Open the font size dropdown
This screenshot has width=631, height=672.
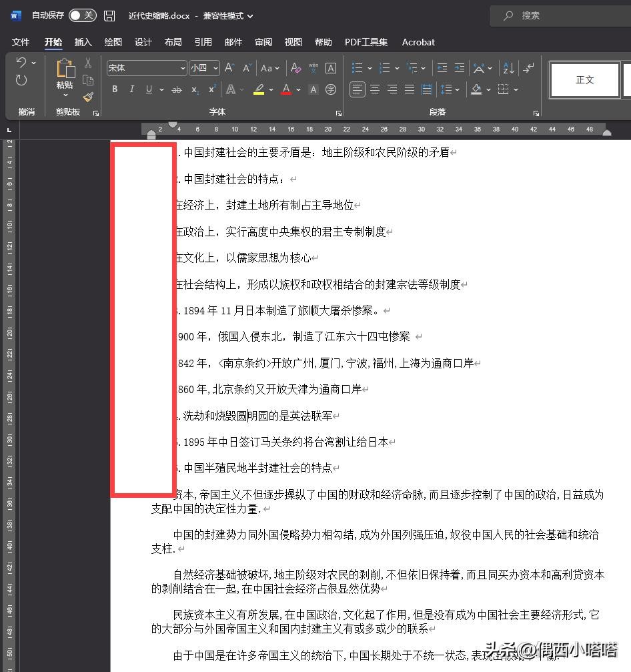215,67
